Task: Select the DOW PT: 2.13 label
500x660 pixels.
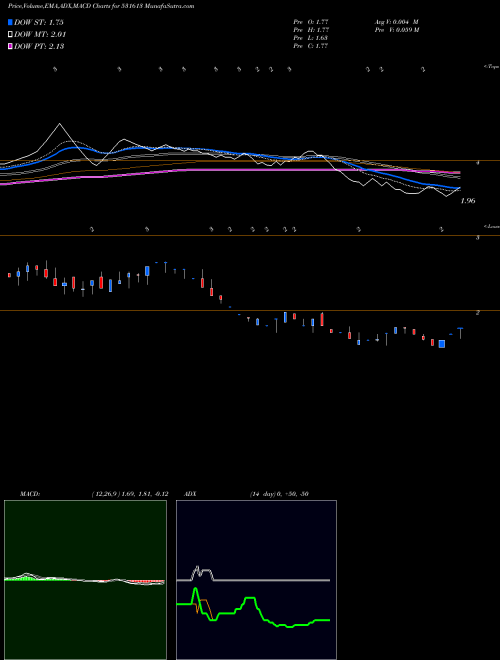Action: pyautogui.click(x=39, y=46)
